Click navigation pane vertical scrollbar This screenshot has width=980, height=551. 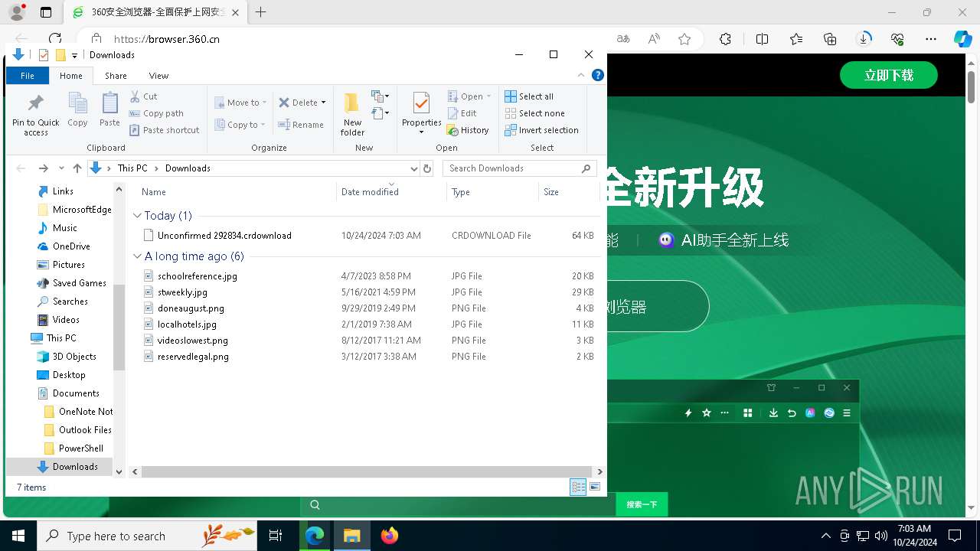pos(119,328)
